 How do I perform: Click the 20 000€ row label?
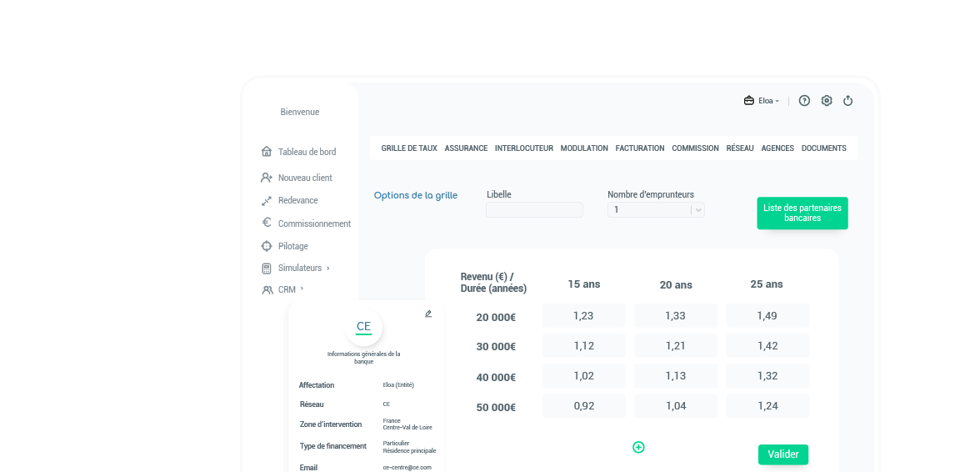(x=496, y=318)
